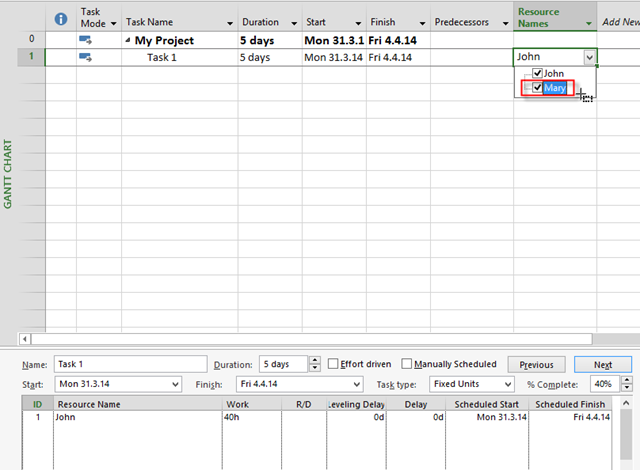The width and height of the screenshot is (640, 470).
Task: Enable the Effort driven checkbox
Action: 334,364
